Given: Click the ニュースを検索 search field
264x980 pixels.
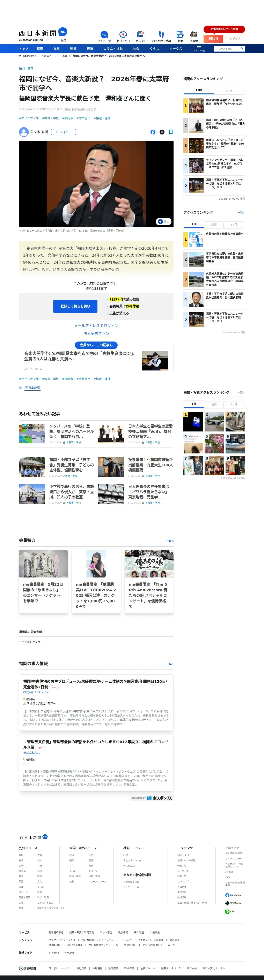Looking at the screenshot, I should click(x=227, y=49).
